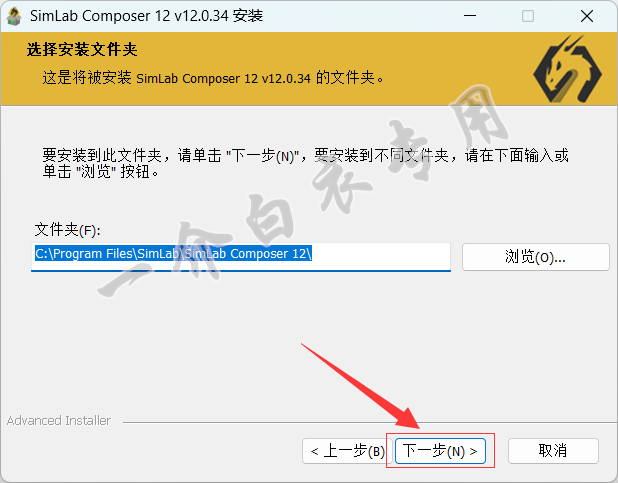This screenshot has width=618, height=483.
Task: Click the instruction paragraph mentioning 浏览 button
Action: click(x=305, y=163)
